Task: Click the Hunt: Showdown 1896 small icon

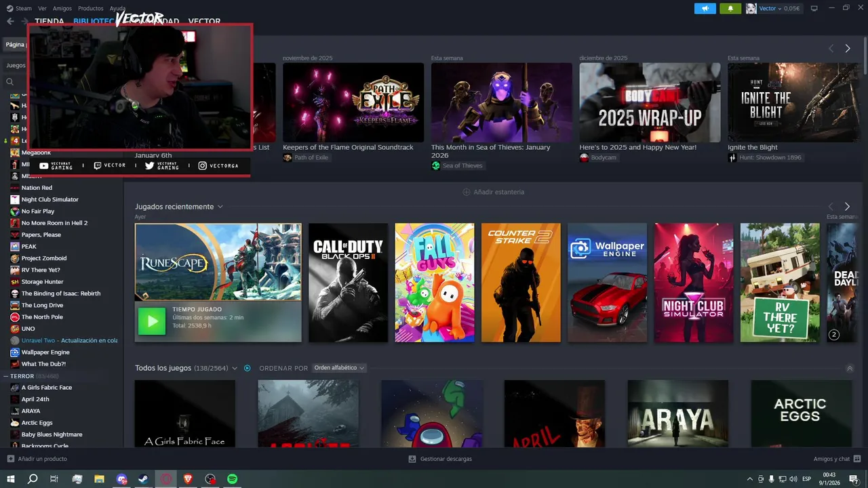Action: [732, 157]
